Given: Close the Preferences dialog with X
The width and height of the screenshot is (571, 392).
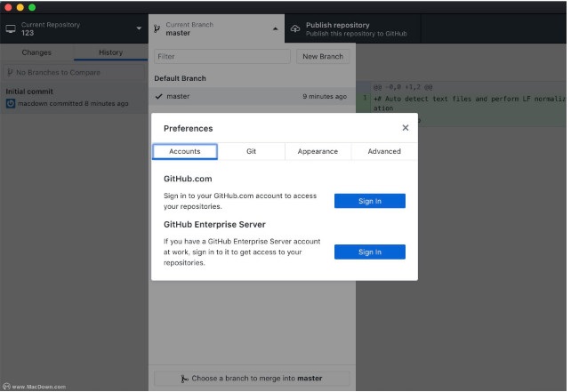Looking at the screenshot, I should 406,128.
